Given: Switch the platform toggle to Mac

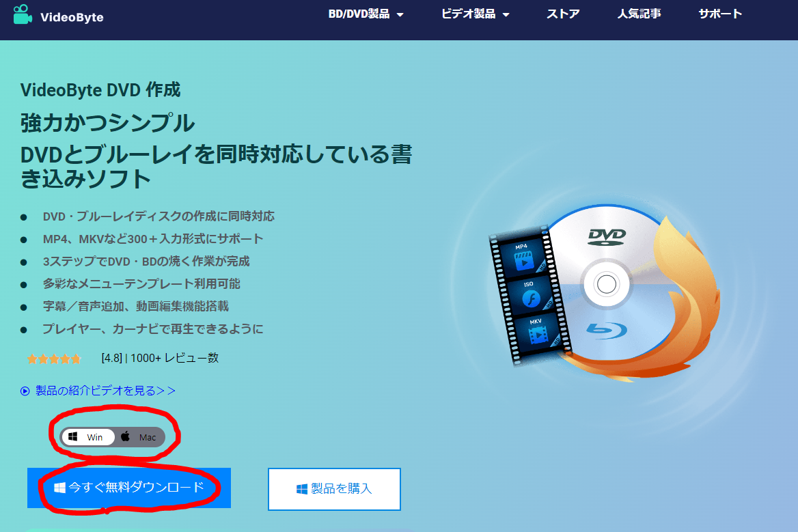Looking at the screenshot, I should [x=139, y=437].
